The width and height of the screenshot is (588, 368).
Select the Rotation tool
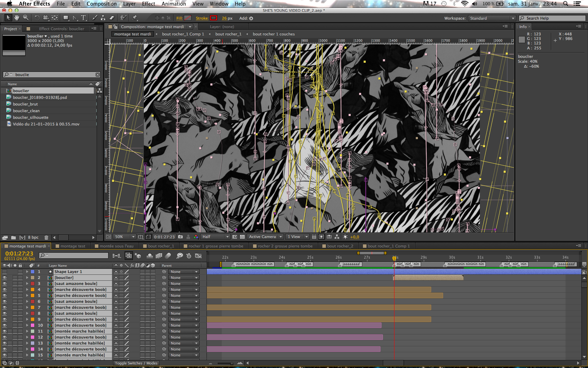37,18
